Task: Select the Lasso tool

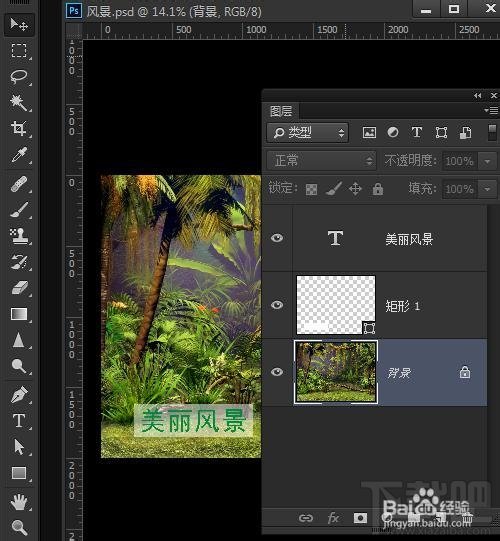Action: (19, 77)
